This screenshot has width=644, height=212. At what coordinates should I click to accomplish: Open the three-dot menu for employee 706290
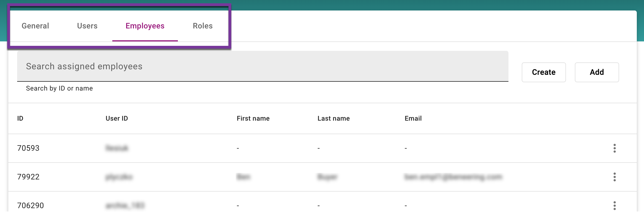pos(614,206)
